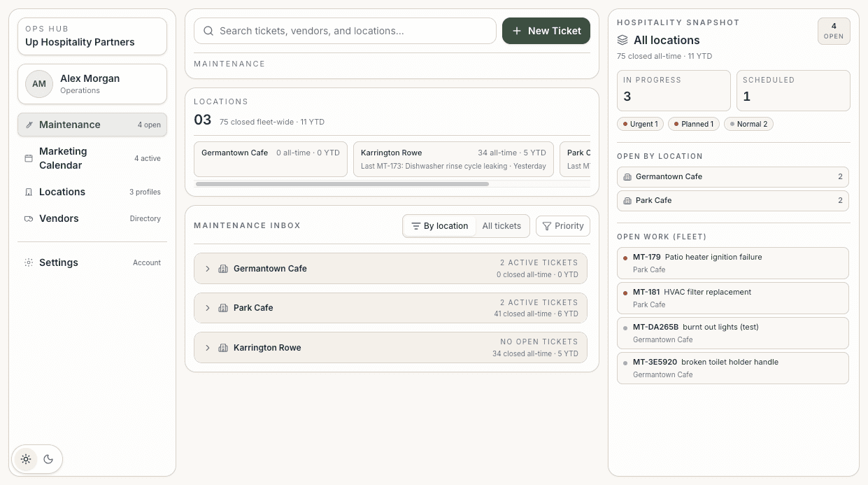Click the Germantown Cafe open-by-location row

pos(733,177)
